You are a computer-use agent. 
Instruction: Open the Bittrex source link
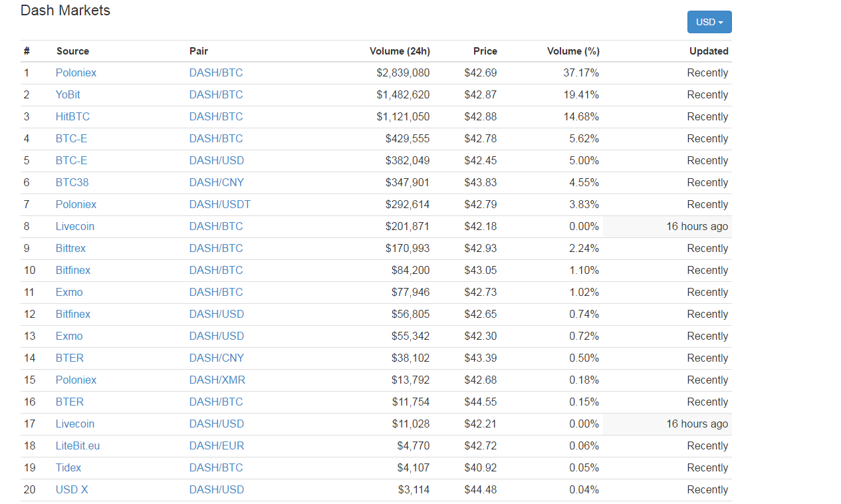(x=70, y=248)
